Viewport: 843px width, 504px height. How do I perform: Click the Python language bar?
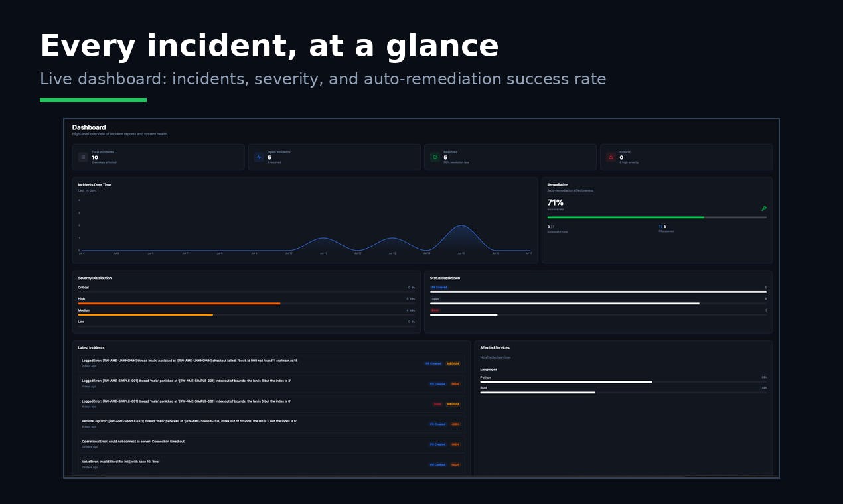(566, 381)
